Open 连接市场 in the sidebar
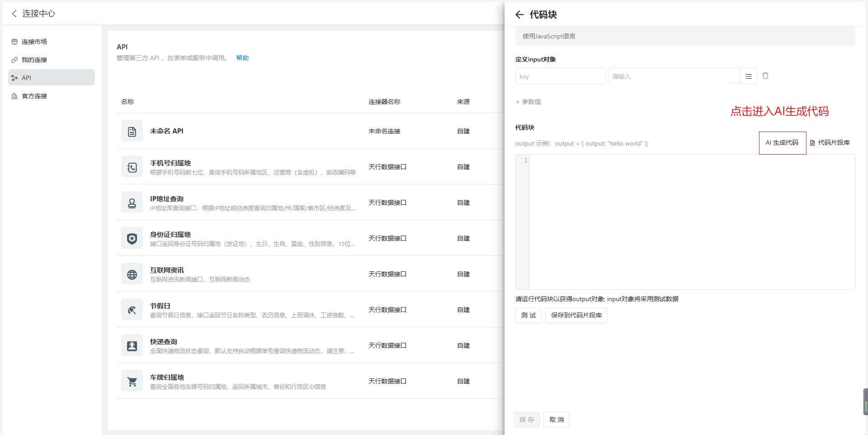868x435 pixels. [34, 42]
